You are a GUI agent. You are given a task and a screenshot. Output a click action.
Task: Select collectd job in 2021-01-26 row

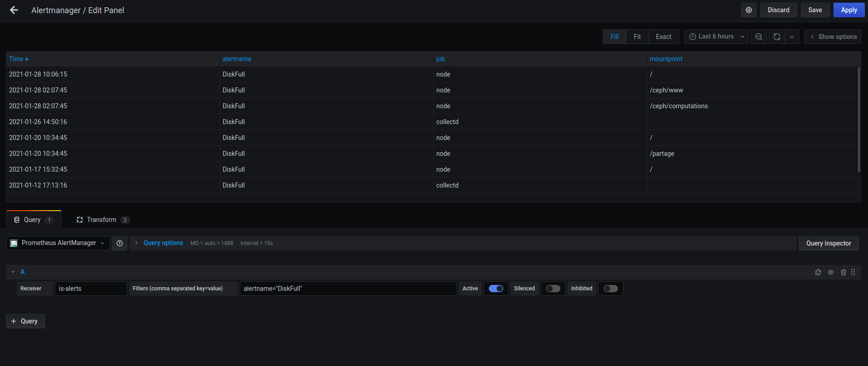tap(540, 122)
